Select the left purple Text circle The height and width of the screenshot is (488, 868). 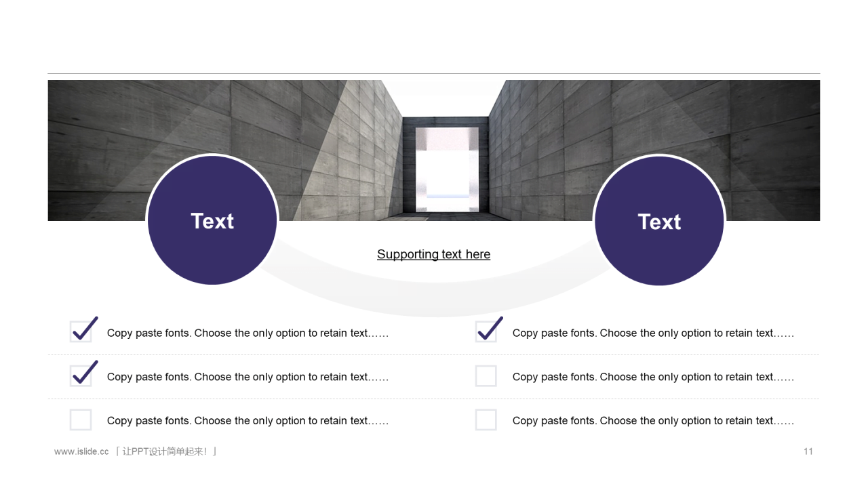(212, 220)
